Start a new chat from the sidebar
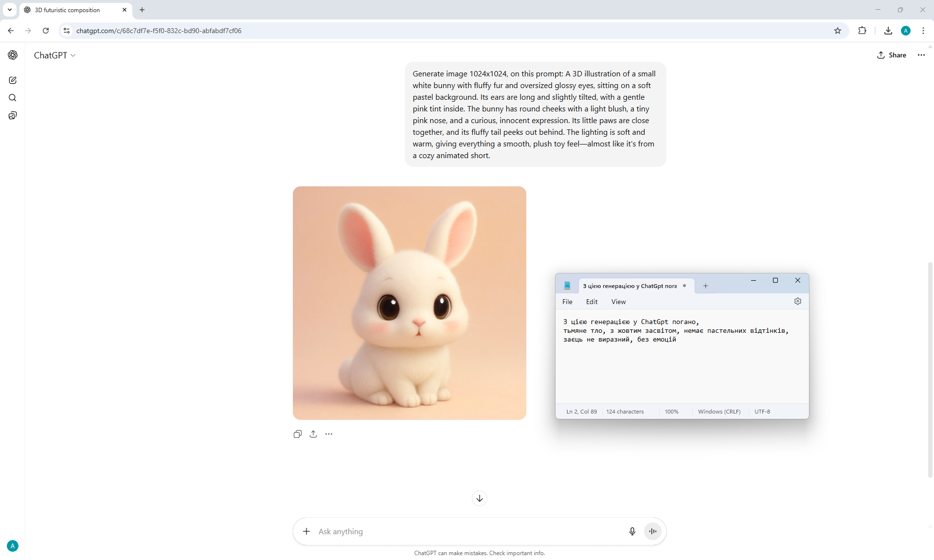 point(13,80)
